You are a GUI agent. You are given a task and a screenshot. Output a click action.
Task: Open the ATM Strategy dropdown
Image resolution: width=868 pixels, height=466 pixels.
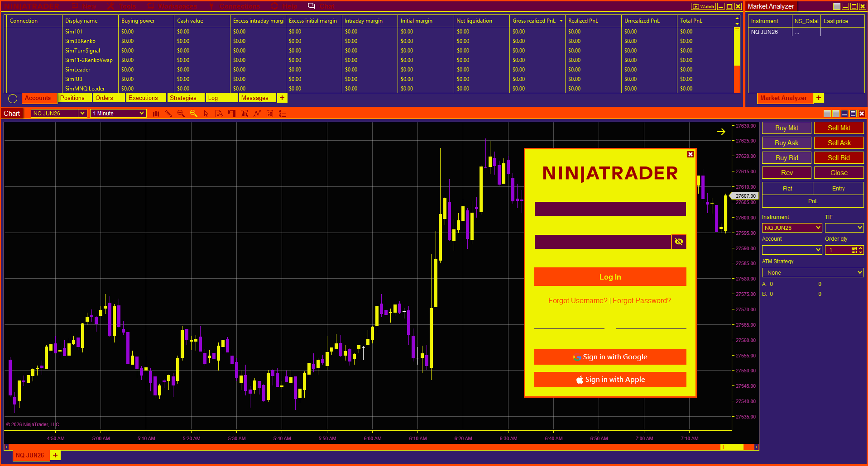coord(813,272)
